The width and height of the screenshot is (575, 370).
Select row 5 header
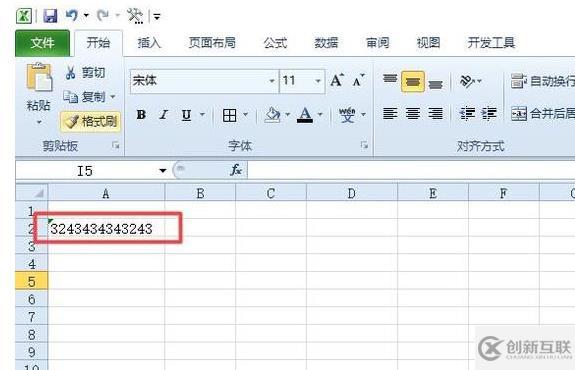[x=32, y=281]
